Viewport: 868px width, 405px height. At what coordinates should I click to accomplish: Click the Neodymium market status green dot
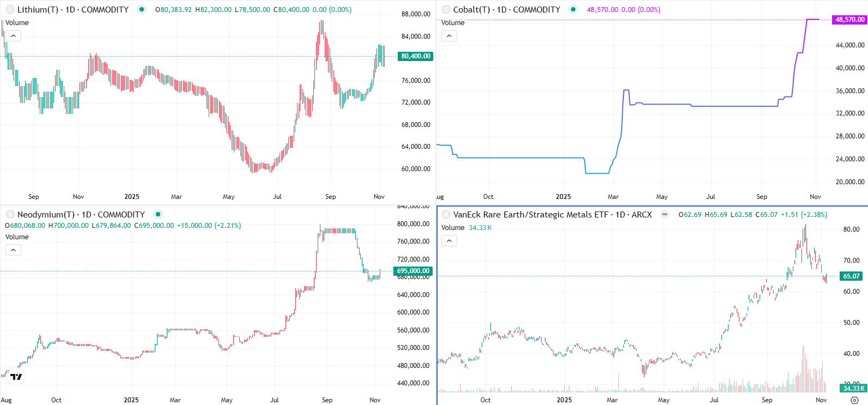158,214
